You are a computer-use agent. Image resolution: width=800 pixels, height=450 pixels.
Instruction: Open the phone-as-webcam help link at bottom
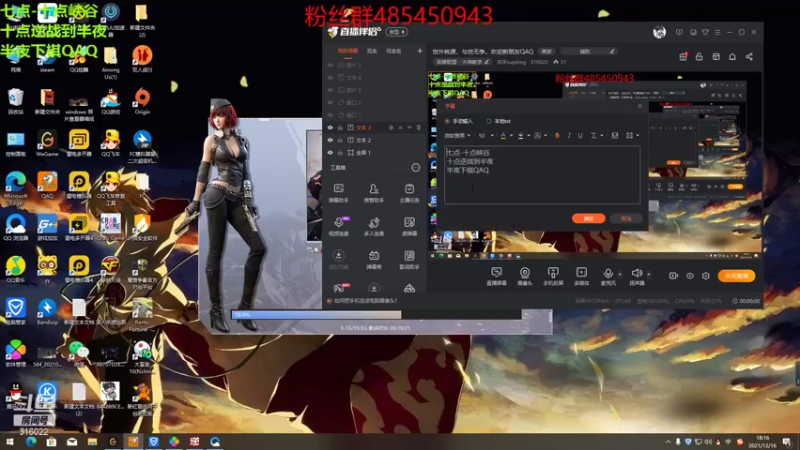(366, 301)
